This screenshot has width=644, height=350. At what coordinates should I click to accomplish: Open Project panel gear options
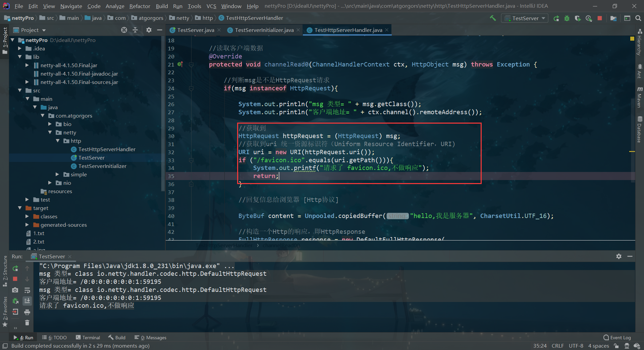[149, 30]
